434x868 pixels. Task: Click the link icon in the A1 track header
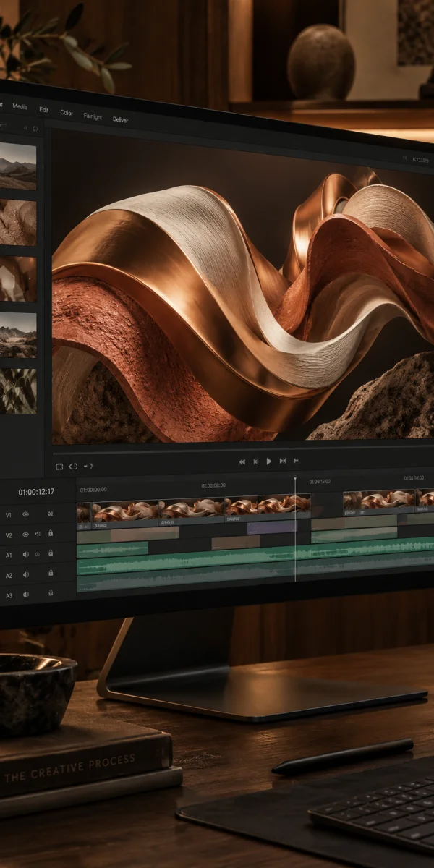[38, 554]
